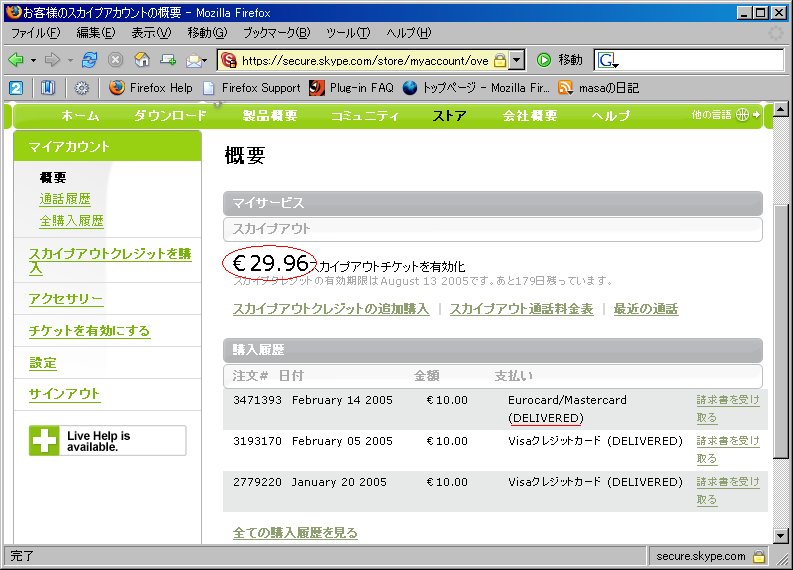Open the search engine selector dropdown
The width and height of the screenshot is (793, 570).
(609, 60)
